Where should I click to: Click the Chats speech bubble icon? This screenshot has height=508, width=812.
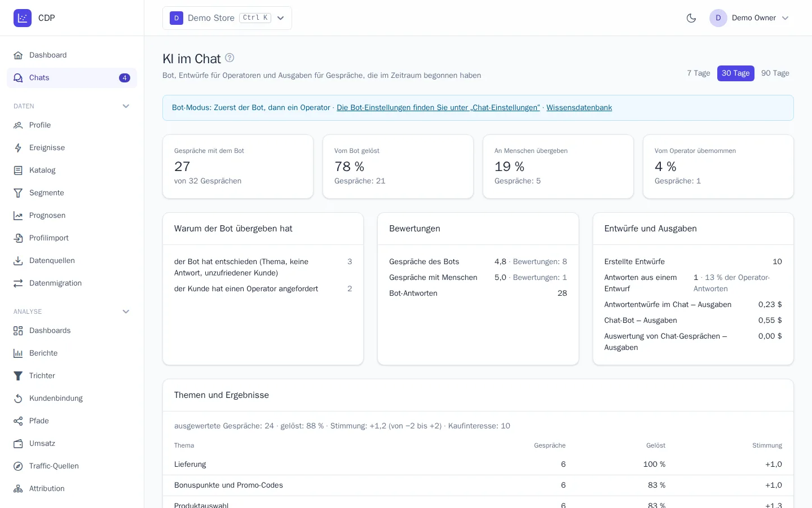pos(18,78)
